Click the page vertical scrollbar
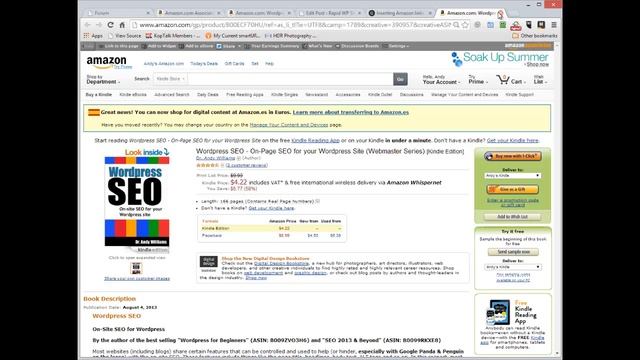The width and height of the screenshot is (640, 360). pyautogui.click(x=557, y=198)
